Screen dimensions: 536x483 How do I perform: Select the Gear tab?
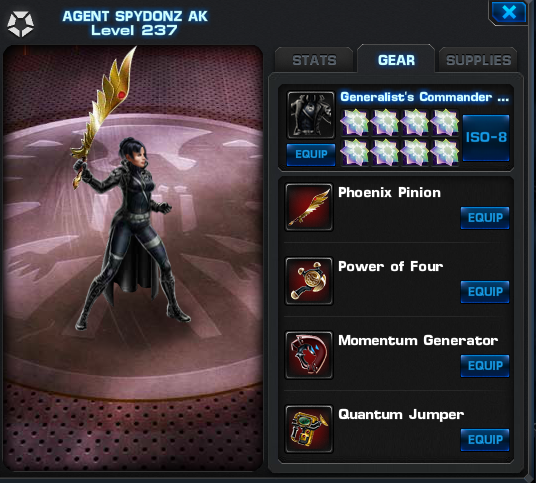[396, 59]
